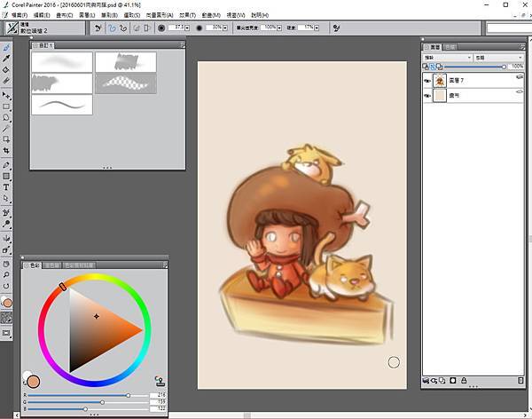Open the Canvas (C) menu
Screen dimensions: 532x419
coord(65,15)
